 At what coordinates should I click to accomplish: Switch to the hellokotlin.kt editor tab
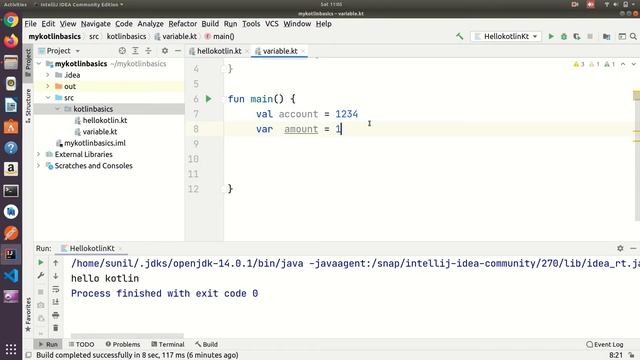pos(219,51)
